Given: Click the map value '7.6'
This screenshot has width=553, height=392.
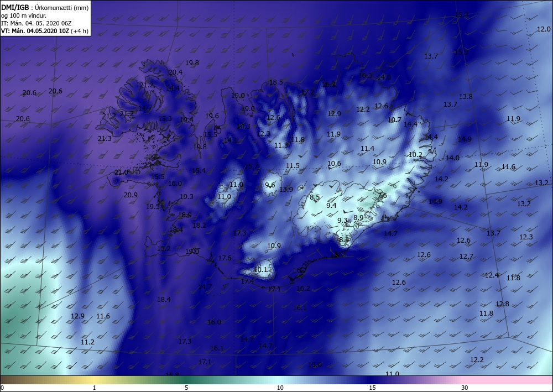Looking at the screenshot, I should tap(382, 195).
